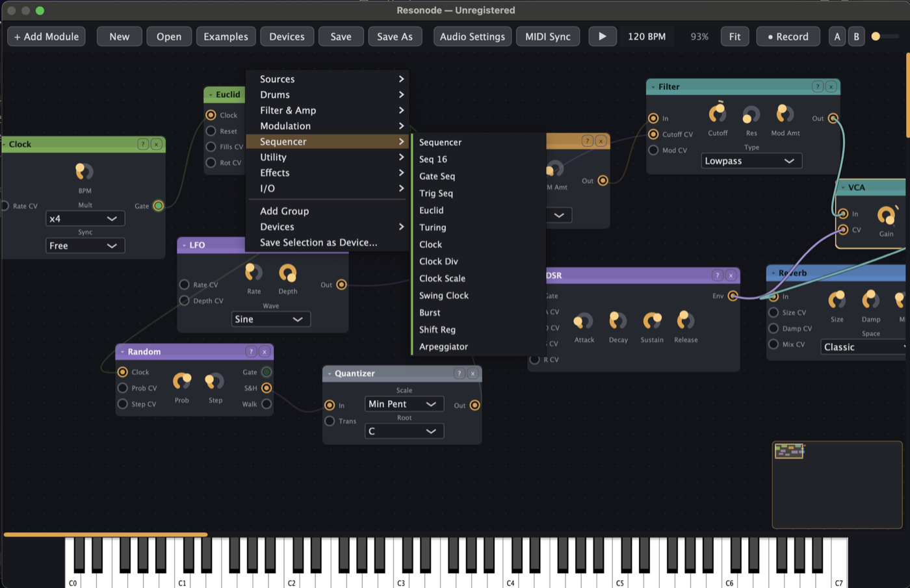The image size is (910, 588).
Task: Open help for the Random module
Action: 251,352
